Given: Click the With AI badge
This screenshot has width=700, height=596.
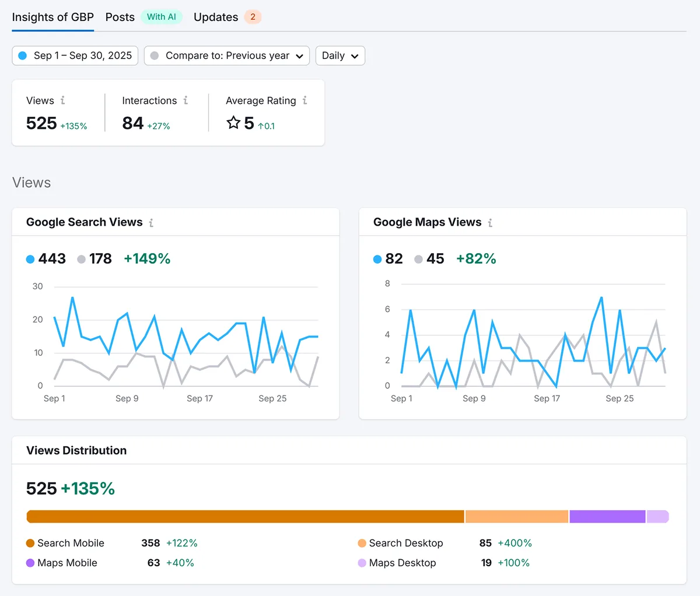Looking at the screenshot, I should 162,17.
